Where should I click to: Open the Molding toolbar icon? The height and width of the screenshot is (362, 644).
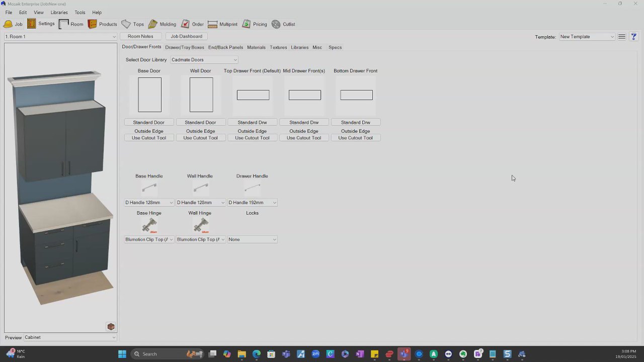[x=153, y=24]
